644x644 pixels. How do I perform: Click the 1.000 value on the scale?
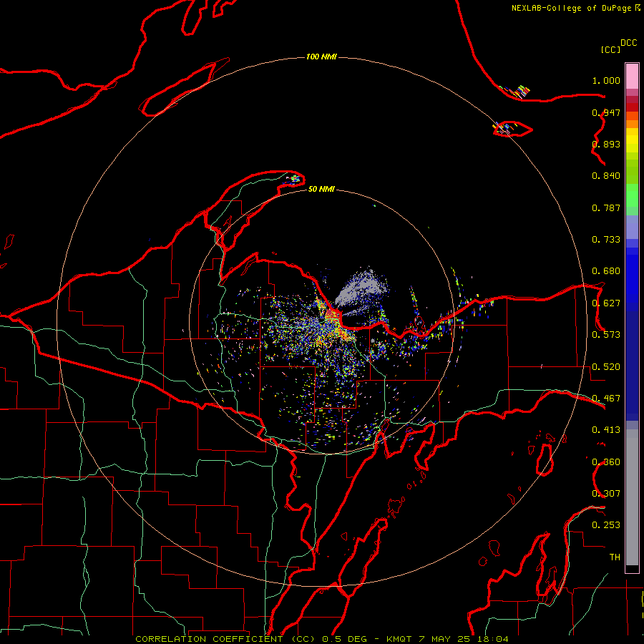pos(606,80)
